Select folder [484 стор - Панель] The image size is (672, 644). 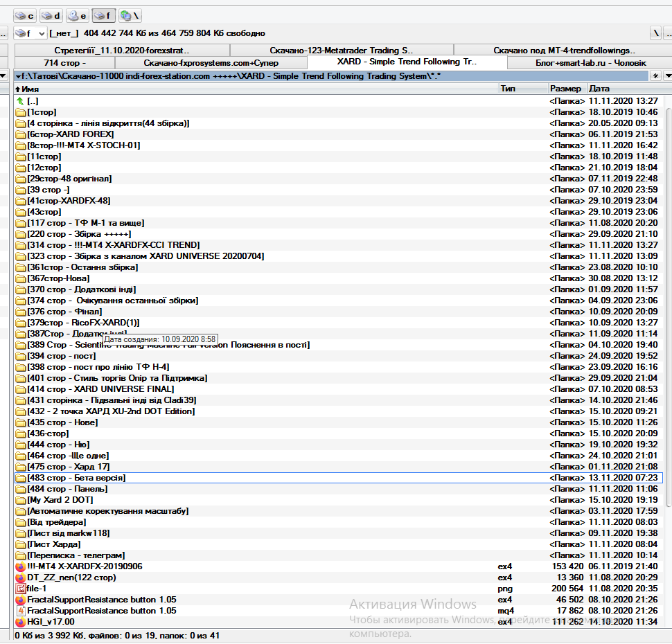(x=339, y=489)
